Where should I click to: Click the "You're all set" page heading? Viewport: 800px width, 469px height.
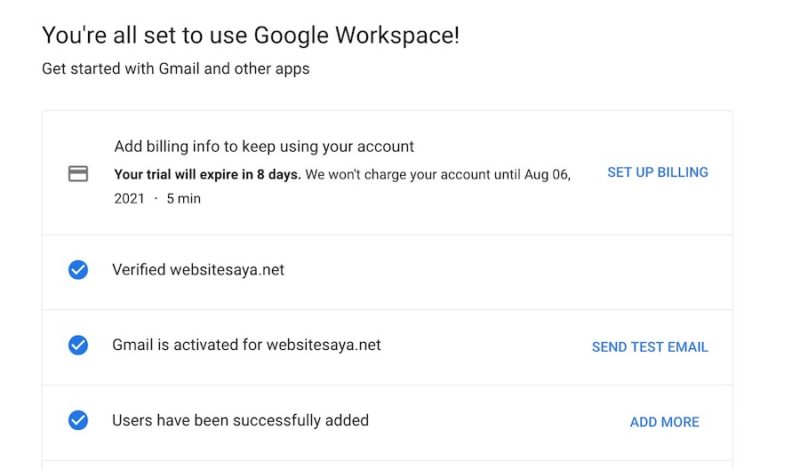pyautogui.click(x=251, y=36)
